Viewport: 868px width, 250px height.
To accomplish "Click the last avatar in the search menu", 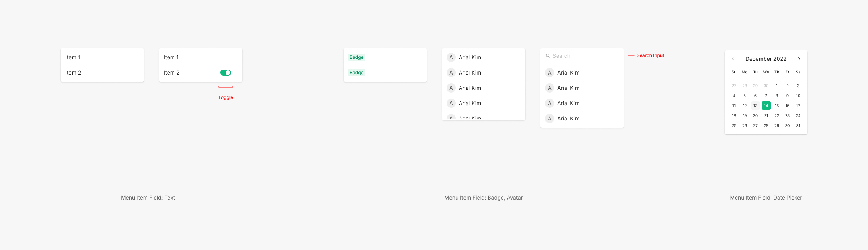I will [550, 119].
